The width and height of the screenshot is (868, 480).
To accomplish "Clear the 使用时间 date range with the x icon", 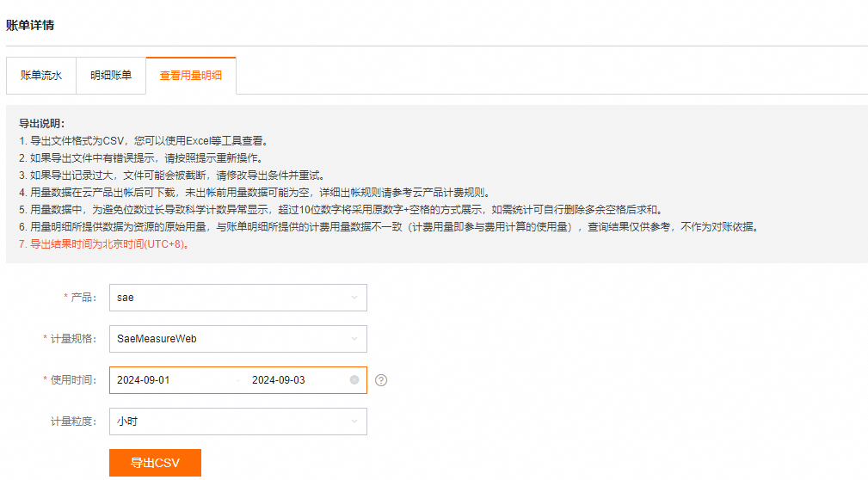I will [x=354, y=380].
